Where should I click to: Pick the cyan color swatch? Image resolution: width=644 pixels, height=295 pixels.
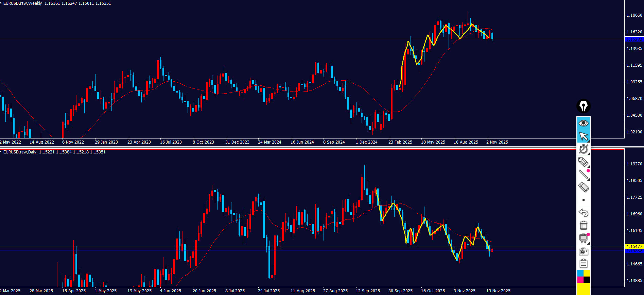[580, 273]
